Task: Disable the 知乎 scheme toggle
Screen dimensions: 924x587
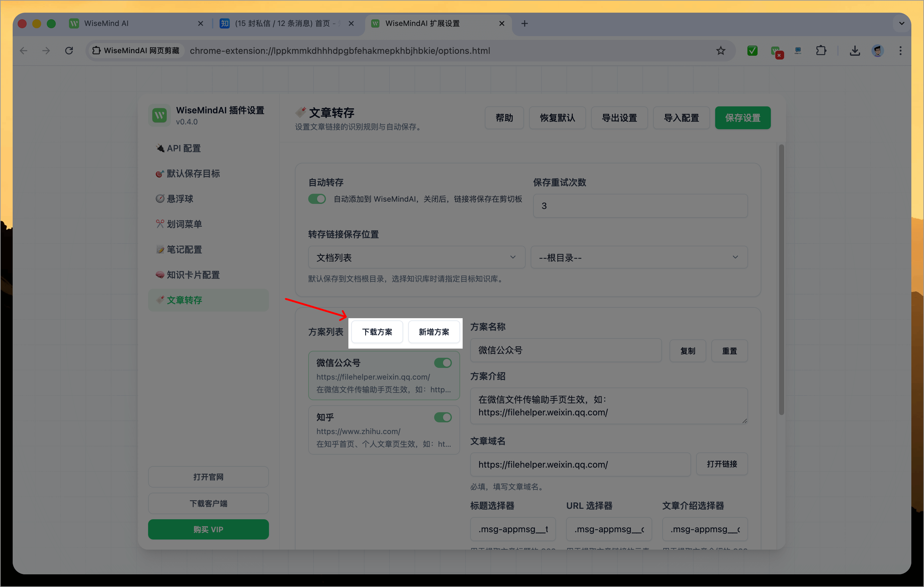Action: pos(443,417)
